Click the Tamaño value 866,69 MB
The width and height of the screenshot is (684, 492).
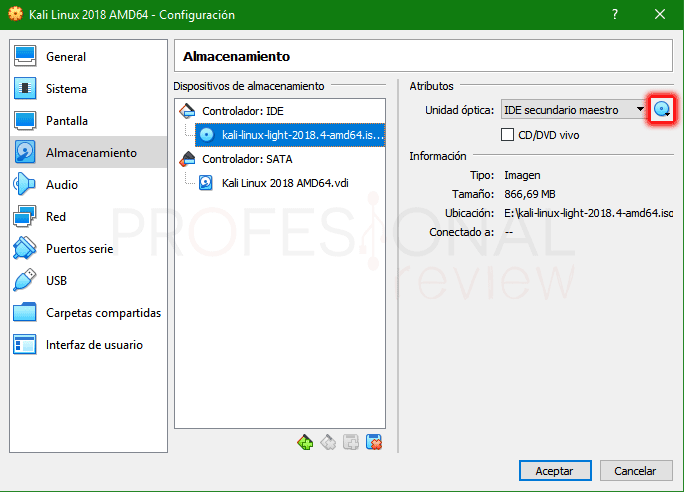[x=530, y=194]
